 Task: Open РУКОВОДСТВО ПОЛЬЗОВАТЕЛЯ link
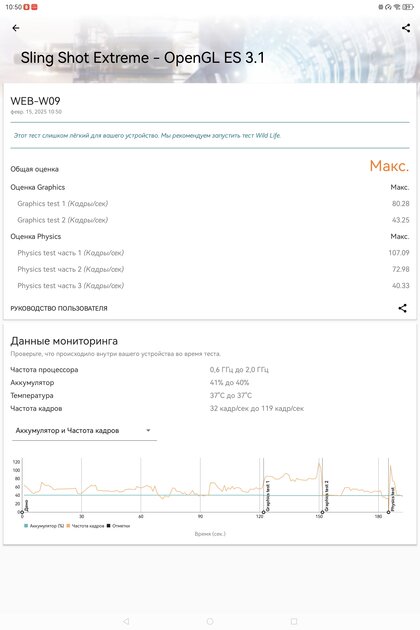(x=59, y=309)
